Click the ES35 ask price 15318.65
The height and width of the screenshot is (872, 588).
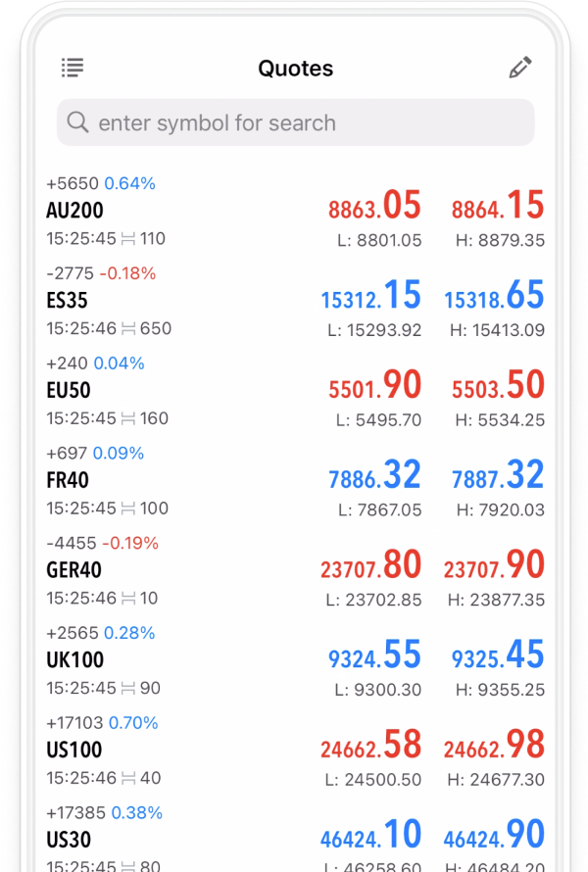494,297
